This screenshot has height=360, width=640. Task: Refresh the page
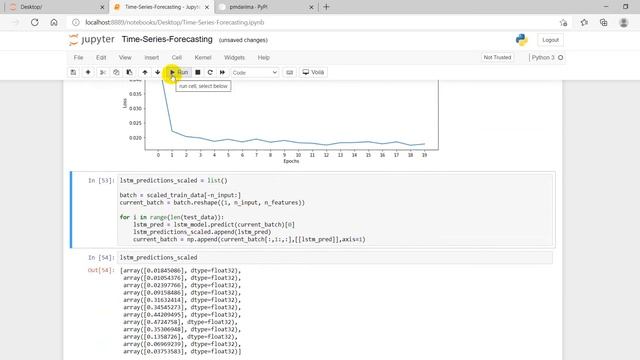[35, 22]
